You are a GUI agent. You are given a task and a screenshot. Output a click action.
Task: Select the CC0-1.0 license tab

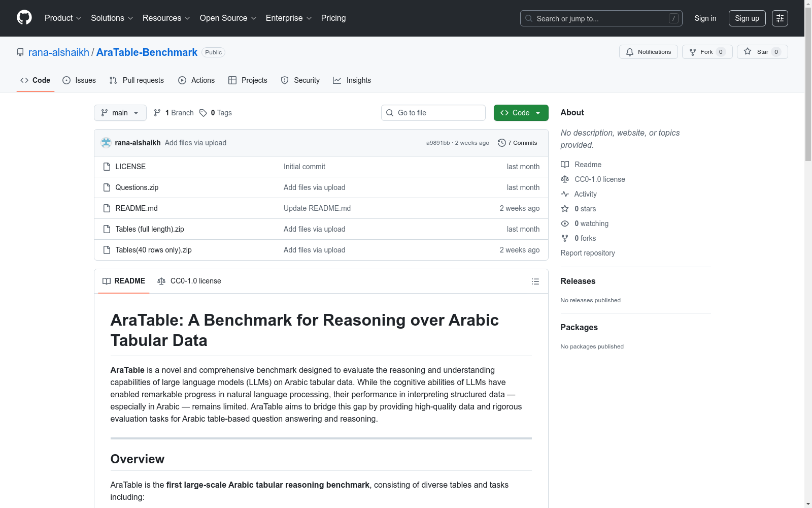pyautogui.click(x=189, y=281)
